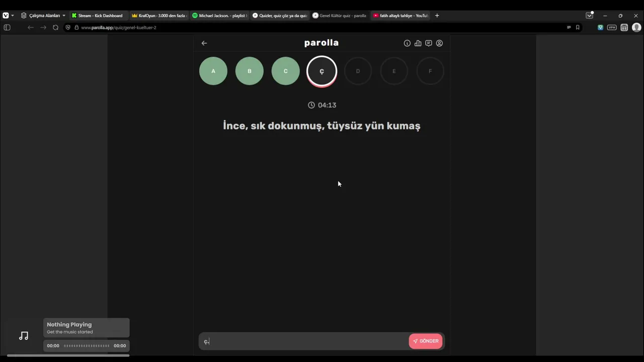Reload the page with refresh icon
Screen dimensions: 644x362
(x=55, y=28)
